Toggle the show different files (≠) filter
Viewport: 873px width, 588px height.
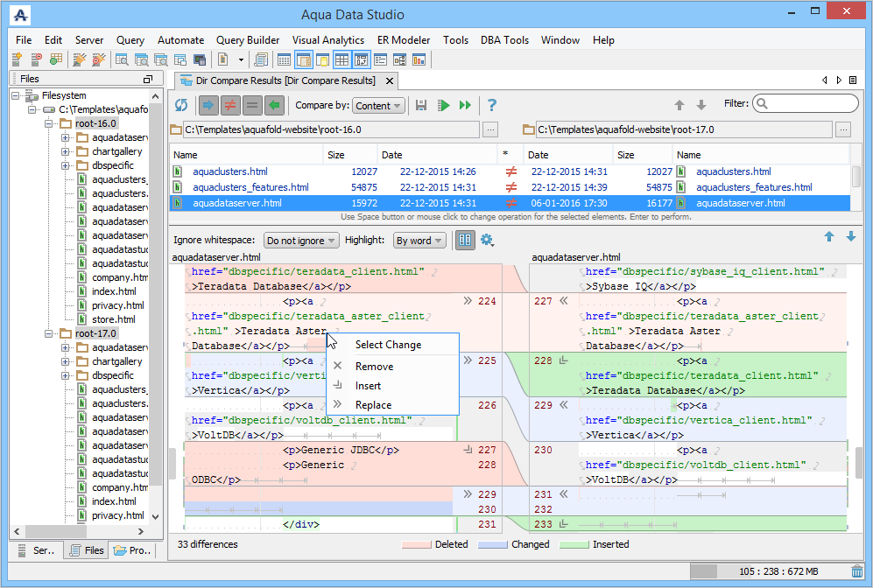click(x=229, y=105)
